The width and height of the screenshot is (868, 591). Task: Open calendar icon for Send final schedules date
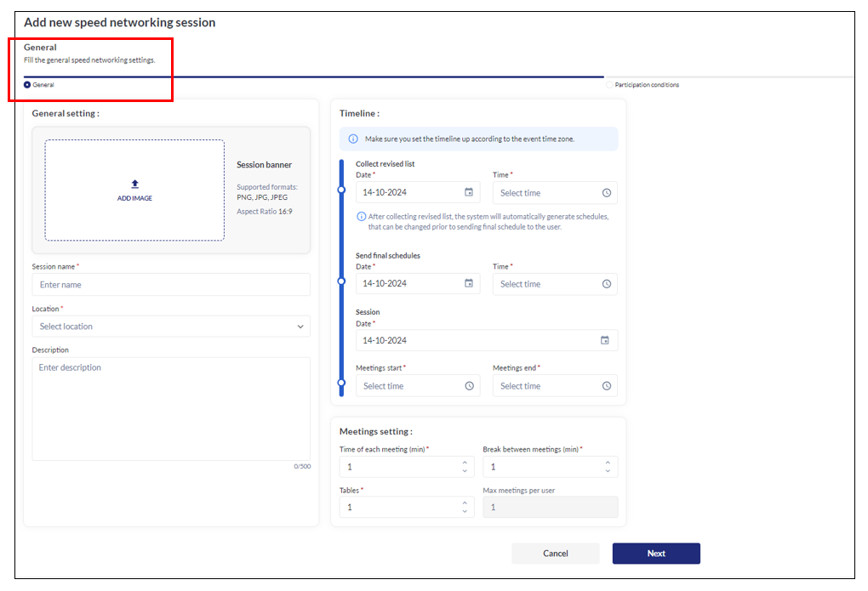(x=469, y=283)
